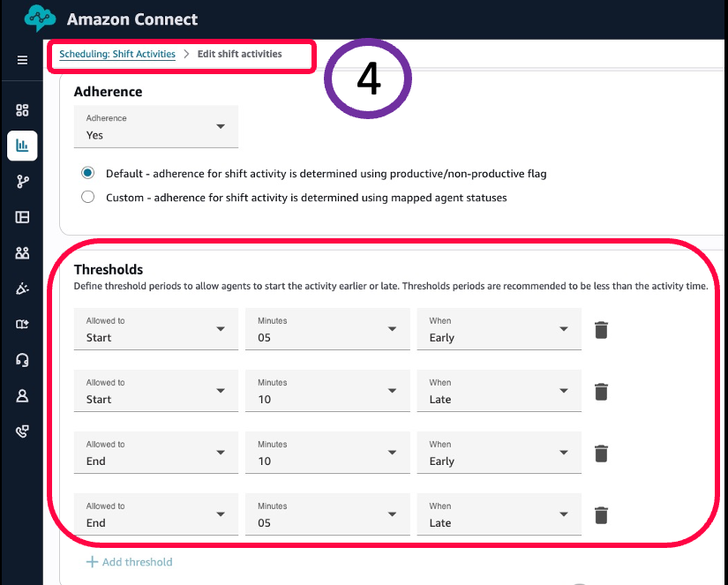Open the routing flows branch icon
The image size is (728, 585).
[22, 182]
